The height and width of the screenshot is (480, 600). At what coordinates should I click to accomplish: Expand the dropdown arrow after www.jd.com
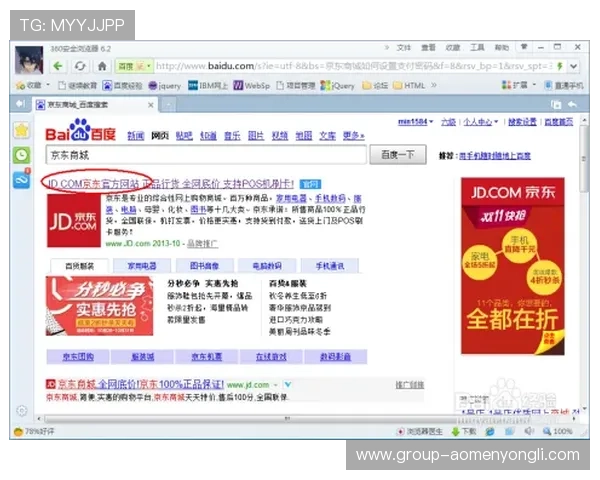288,385
